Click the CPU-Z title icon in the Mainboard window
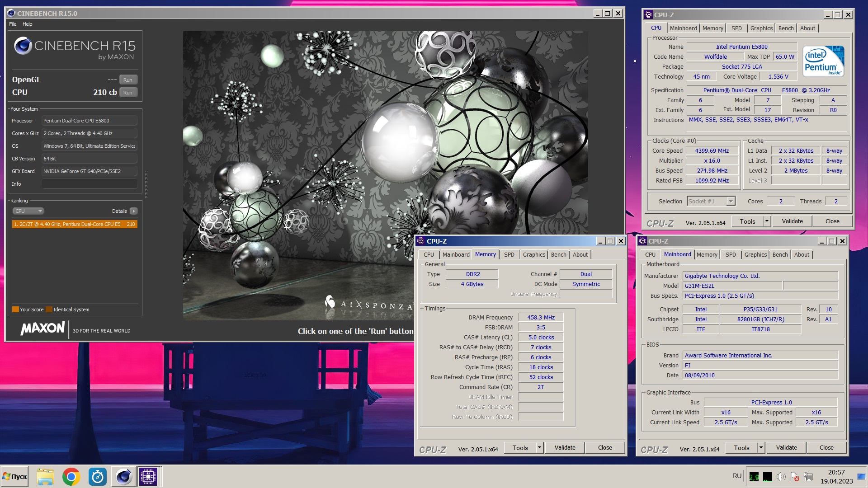Viewport: 868px width, 488px height. [642, 241]
